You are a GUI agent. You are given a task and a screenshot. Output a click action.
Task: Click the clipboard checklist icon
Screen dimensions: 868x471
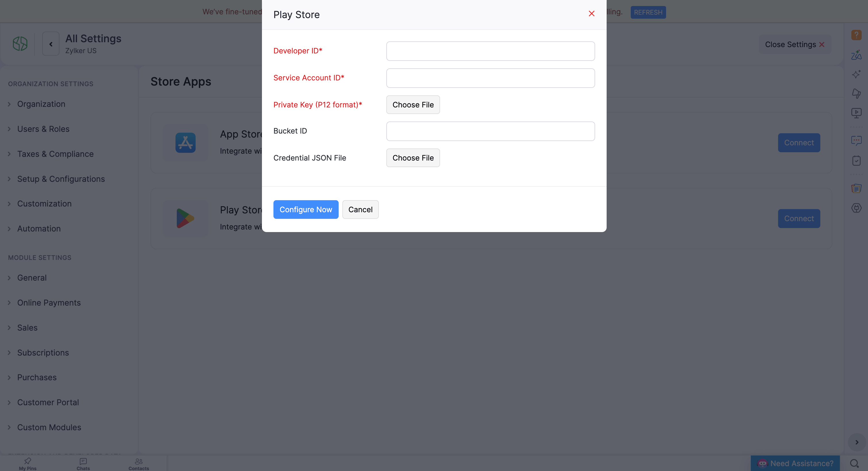[856, 161]
